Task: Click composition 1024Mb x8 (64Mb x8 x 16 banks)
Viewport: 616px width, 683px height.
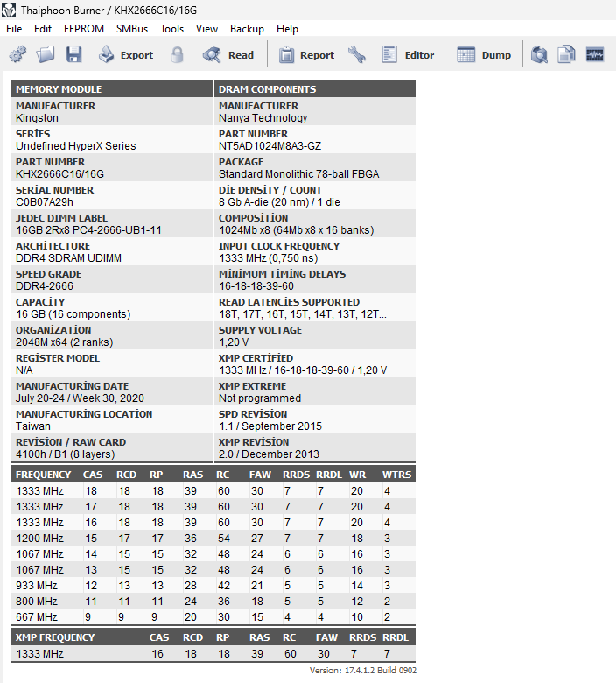Action: (x=296, y=230)
